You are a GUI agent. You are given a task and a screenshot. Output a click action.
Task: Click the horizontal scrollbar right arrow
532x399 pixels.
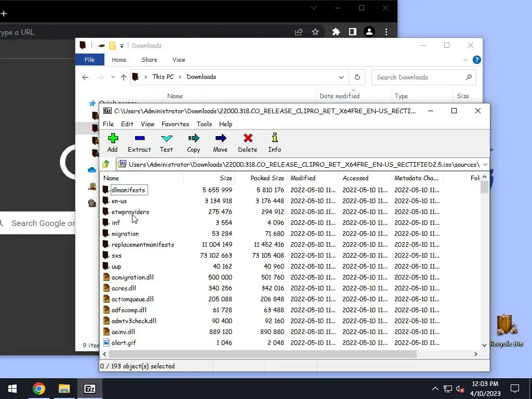[476, 354]
